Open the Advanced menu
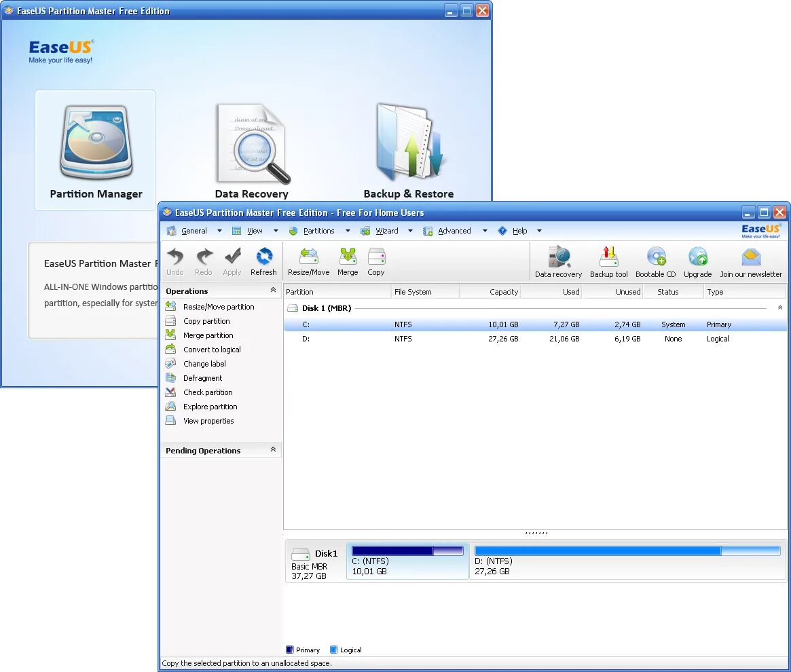Viewport: 791px width, 672px height. 454,231
